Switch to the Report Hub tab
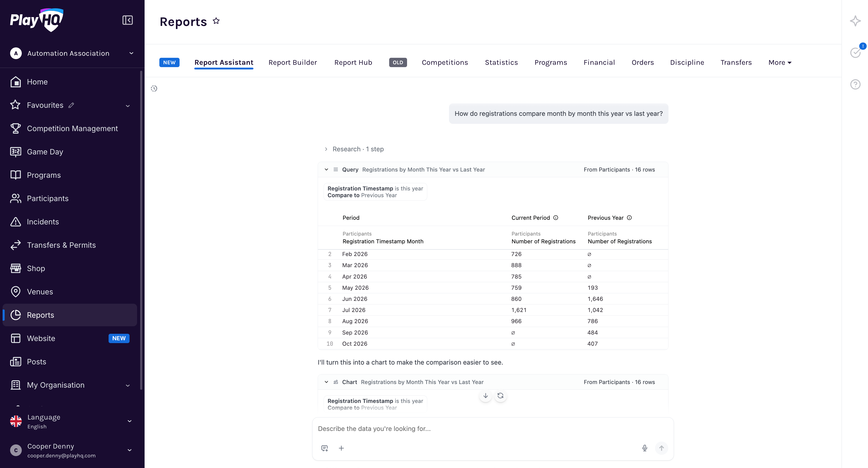 353,63
